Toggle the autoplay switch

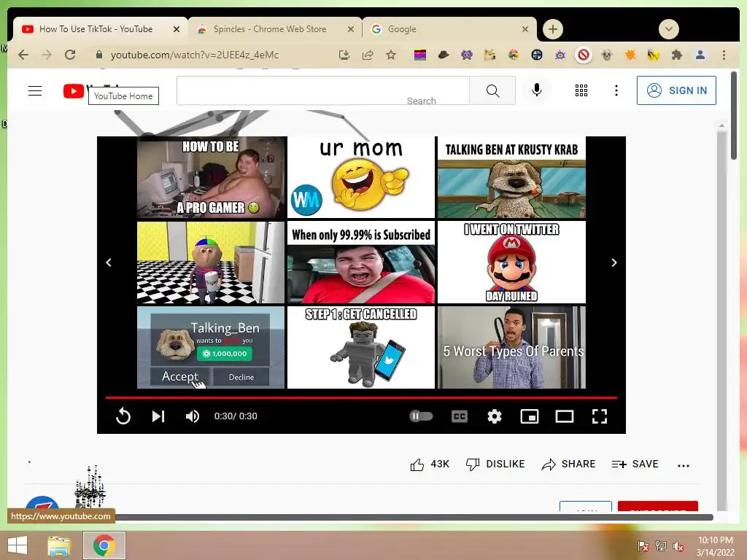click(421, 416)
